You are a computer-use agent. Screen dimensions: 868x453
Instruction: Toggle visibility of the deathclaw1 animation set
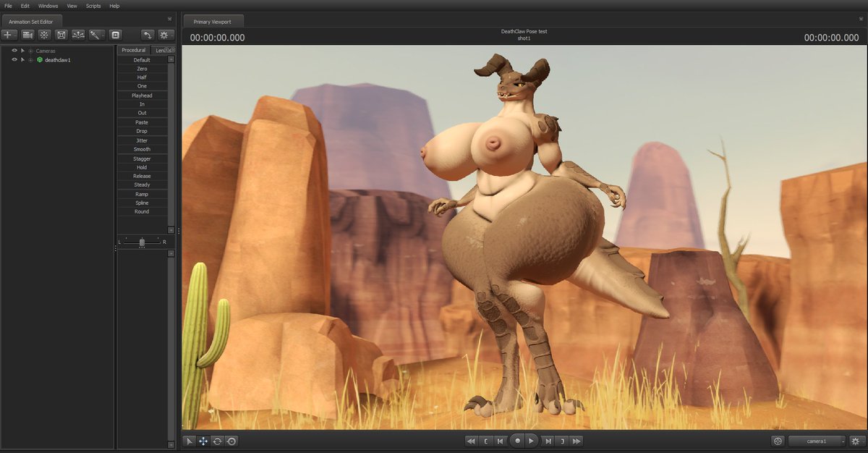(x=14, y=61)
